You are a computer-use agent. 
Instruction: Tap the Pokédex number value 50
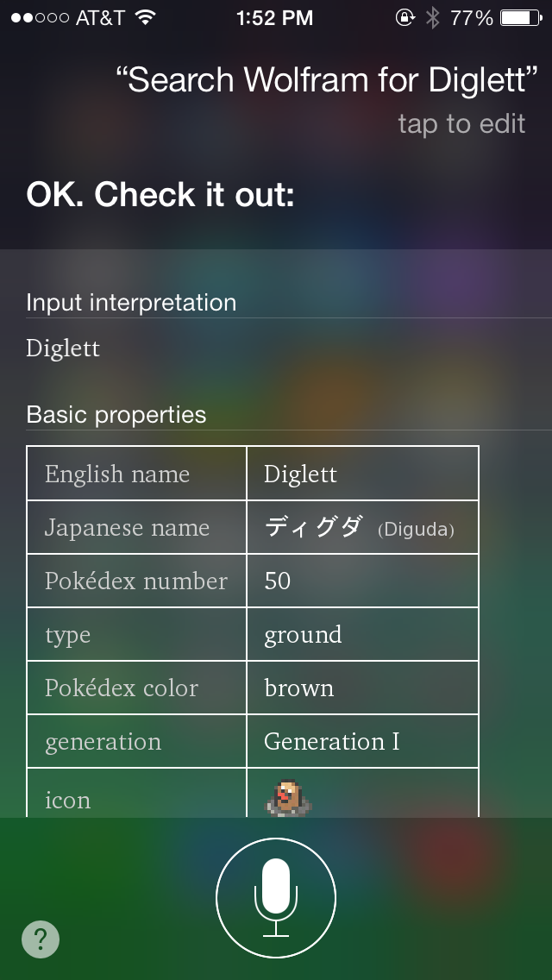coord(278,581)
